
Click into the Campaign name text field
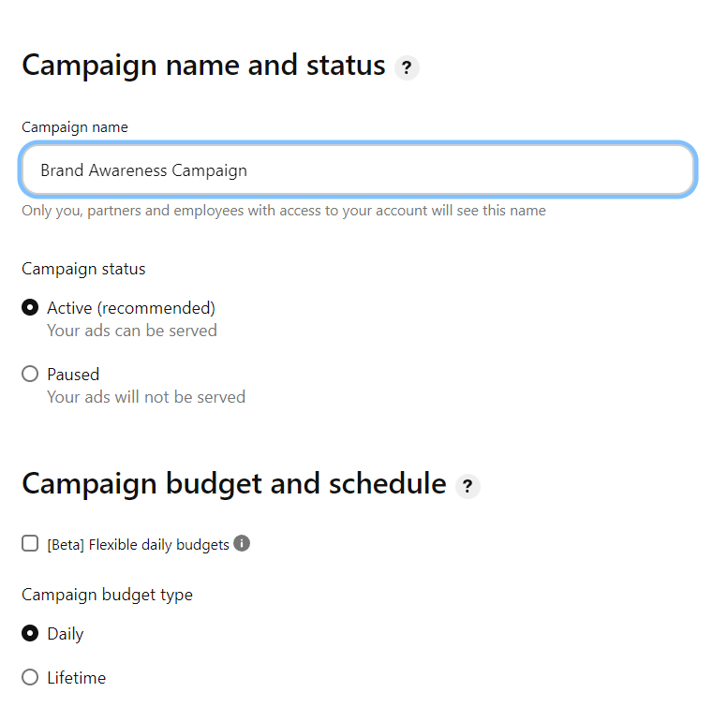point(356,170)
